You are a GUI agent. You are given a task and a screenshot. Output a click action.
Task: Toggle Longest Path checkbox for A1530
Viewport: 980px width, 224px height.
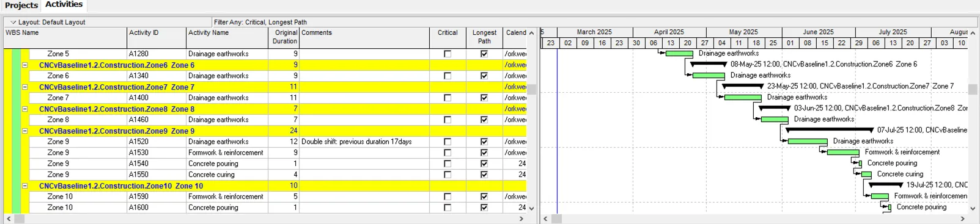click(484, 153)
